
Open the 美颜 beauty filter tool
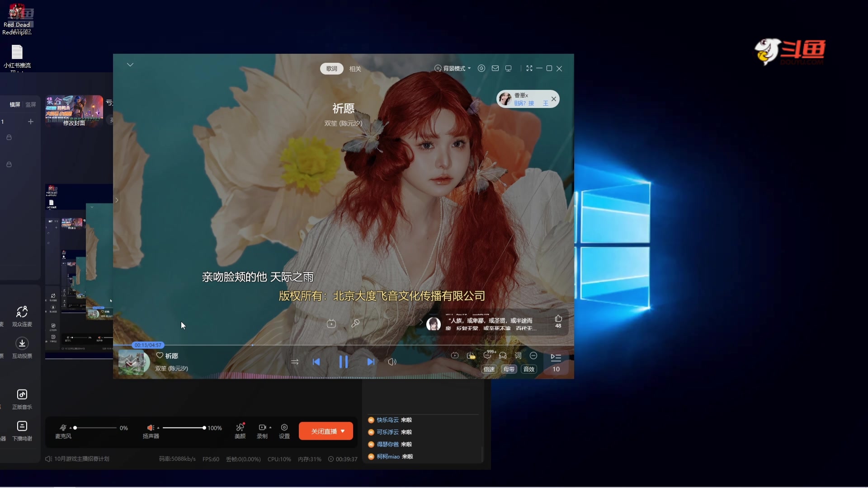pyautogui.click(x=240, y=431)
